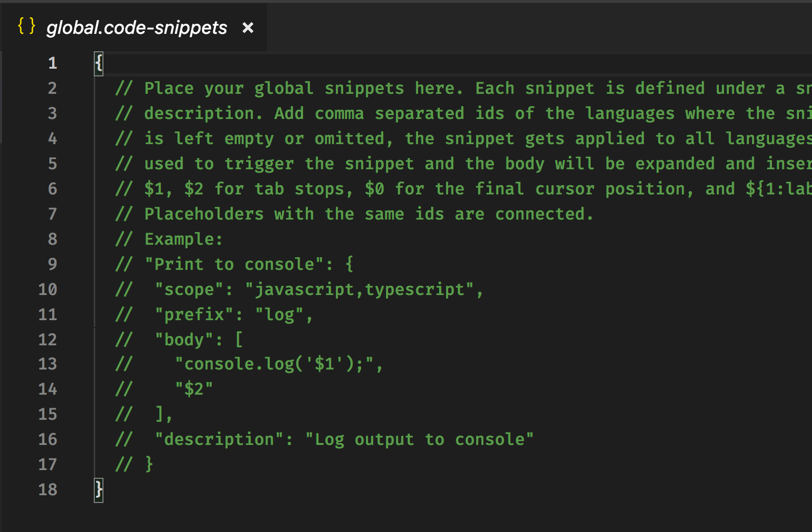Click the description 'Log output to console'

(x=419, y=439)
